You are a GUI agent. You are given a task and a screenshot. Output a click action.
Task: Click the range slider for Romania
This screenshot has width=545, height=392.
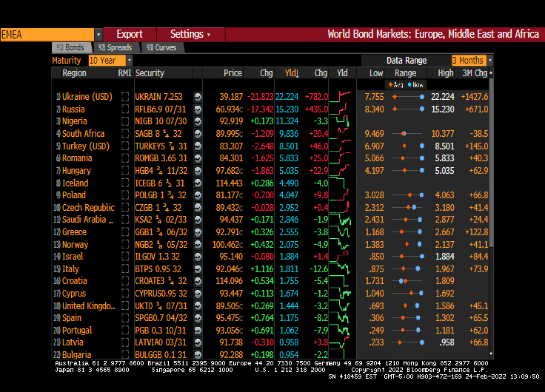tap(406, 158)
